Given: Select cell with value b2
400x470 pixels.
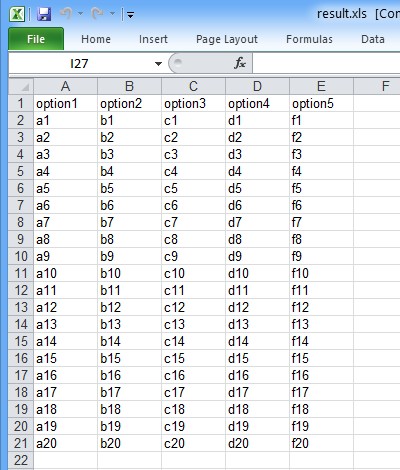Looking at the screenshot, I should point(129,137).
